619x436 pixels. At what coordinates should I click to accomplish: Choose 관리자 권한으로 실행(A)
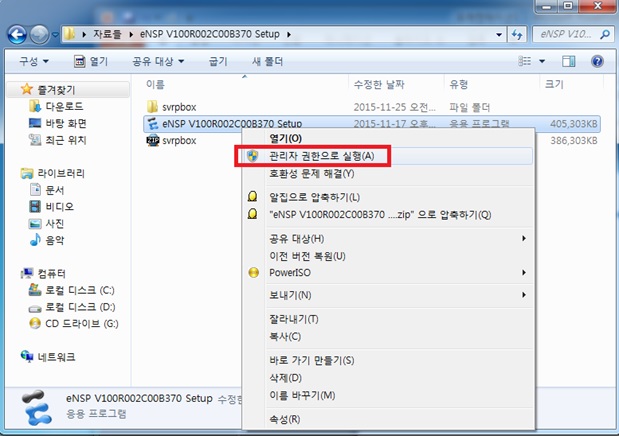point(388,156)
